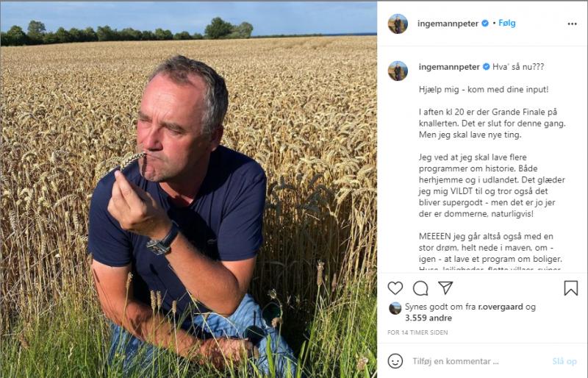
Task: Like the post with the heart icon
Action: click(395, 288)
